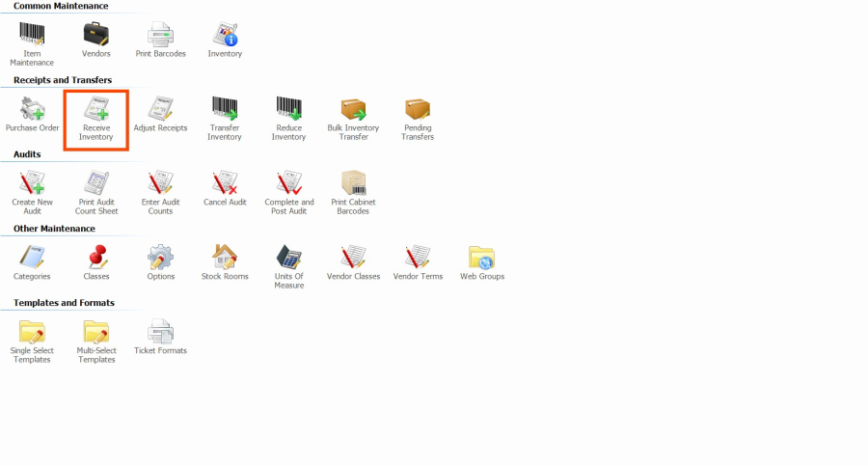View Pending Transfers
The width and height of the screenshot is (868, 466).
pos(418,109)
